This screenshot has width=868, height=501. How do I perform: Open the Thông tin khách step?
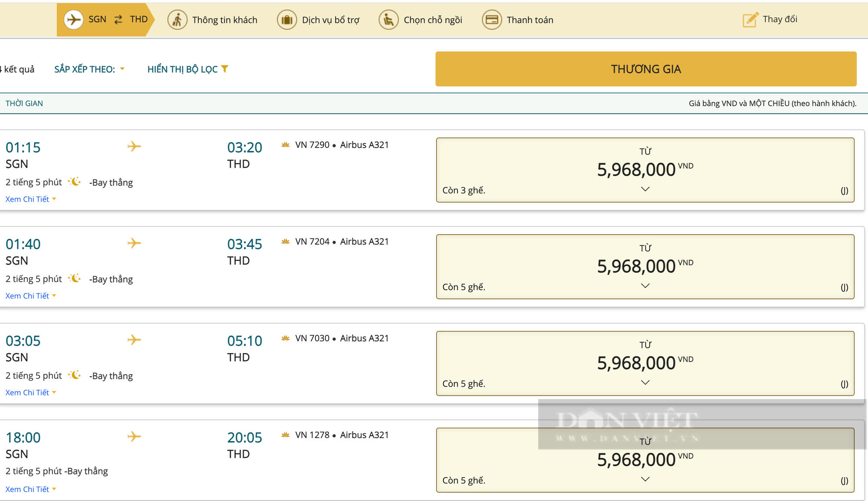point(213,20)
